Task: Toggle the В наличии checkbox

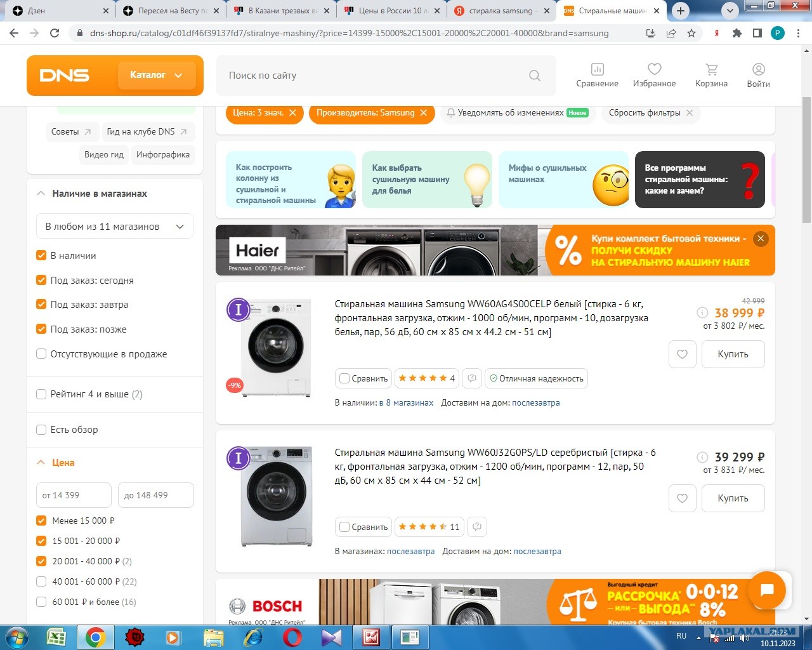Action: point(41,256)
